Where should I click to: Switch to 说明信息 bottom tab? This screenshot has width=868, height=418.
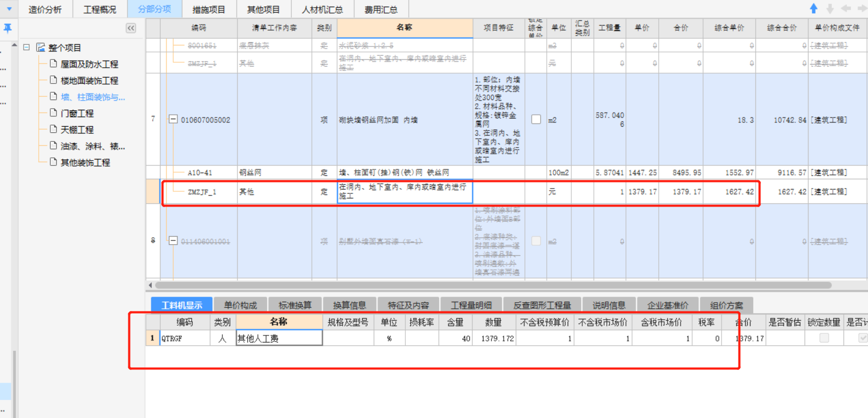click(x=609, y=305)
